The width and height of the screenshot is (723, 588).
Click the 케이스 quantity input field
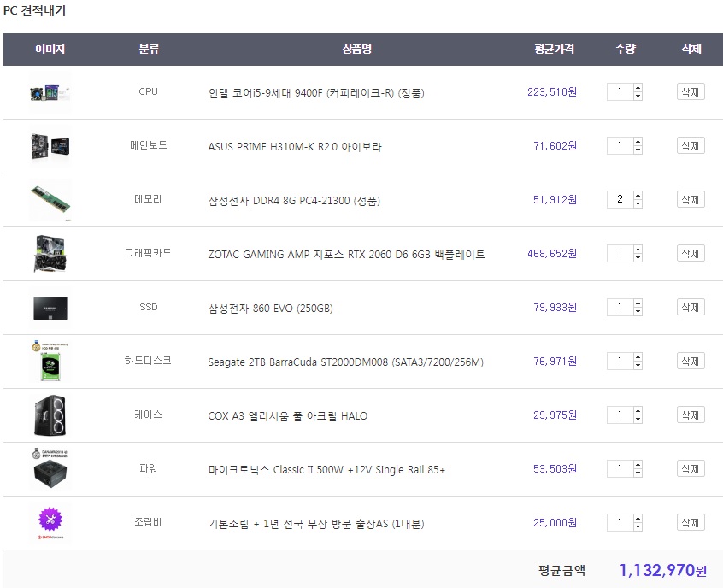click(x=620, y=415)
